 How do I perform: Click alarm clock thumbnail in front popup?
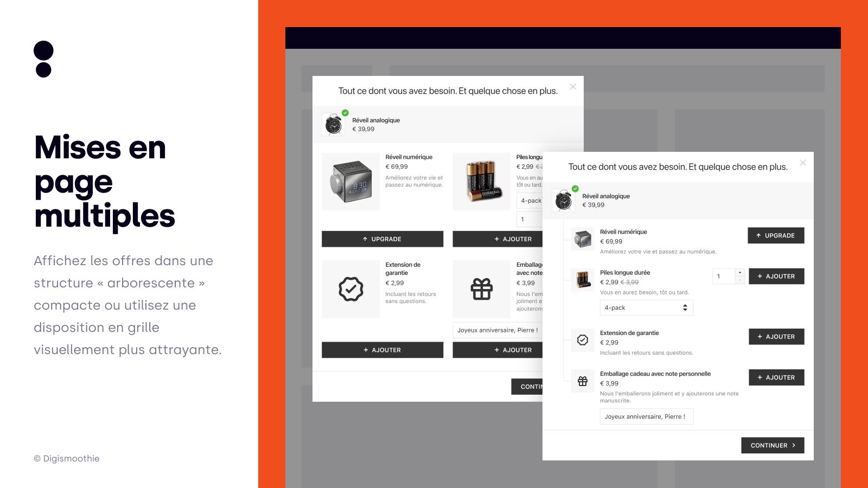tap(564, 201)
